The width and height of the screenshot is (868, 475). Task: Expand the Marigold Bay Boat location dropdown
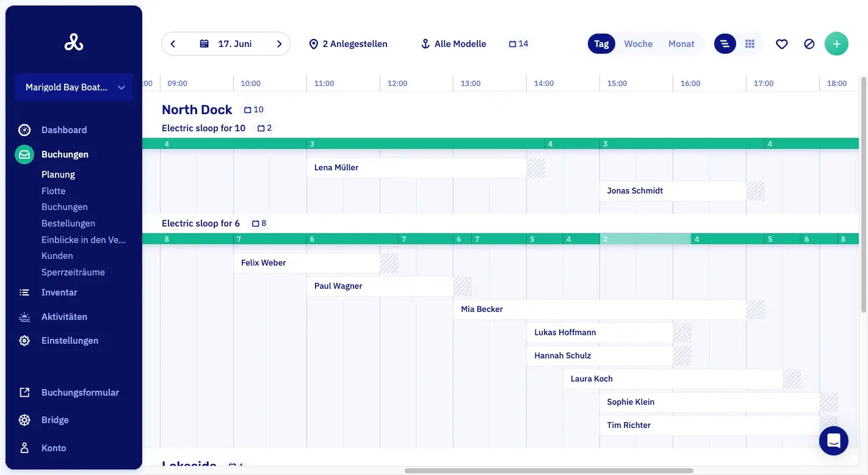74,87
